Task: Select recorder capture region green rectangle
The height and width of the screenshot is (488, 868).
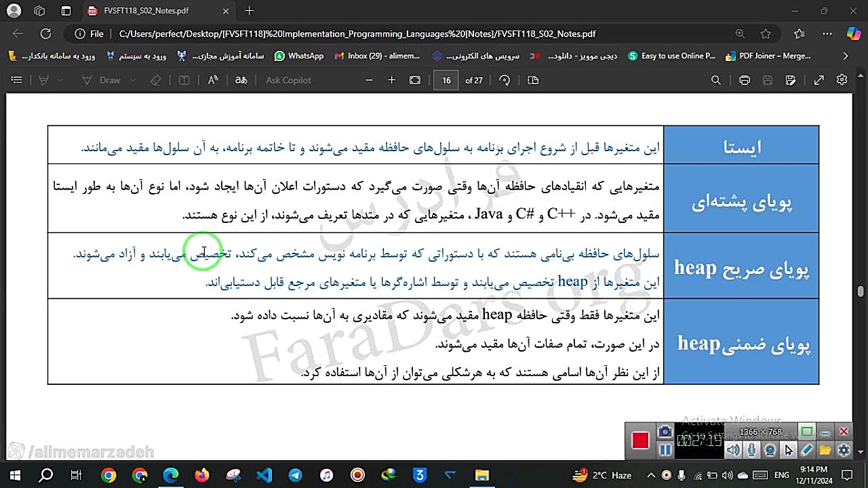Action: pos(807,432)
